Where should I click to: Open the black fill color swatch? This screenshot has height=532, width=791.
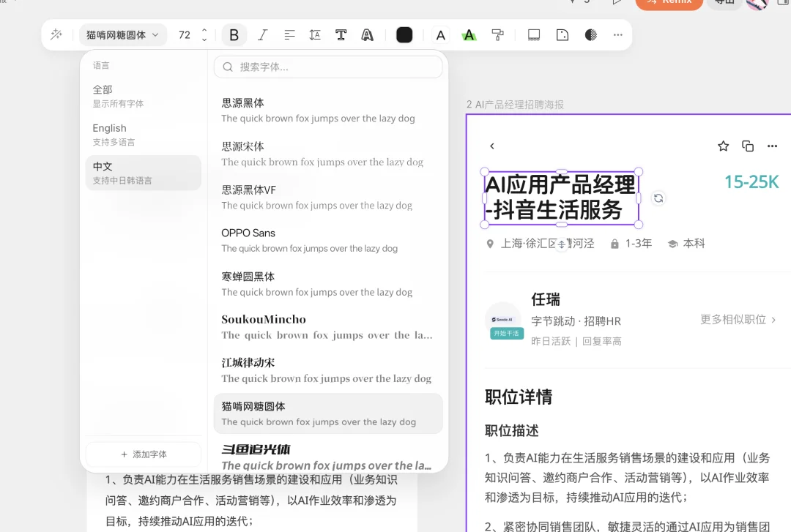pyautogui.click(x=404, y=34)
